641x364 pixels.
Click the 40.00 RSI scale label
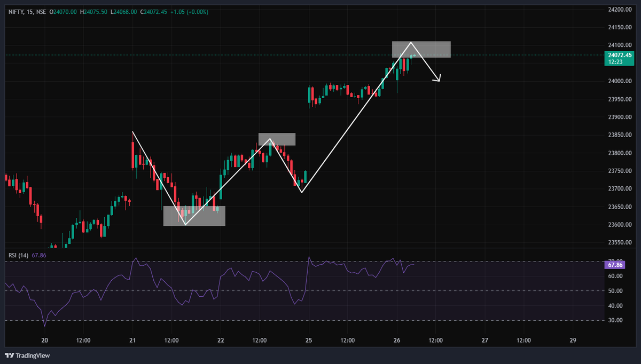(x=615, y=306)
